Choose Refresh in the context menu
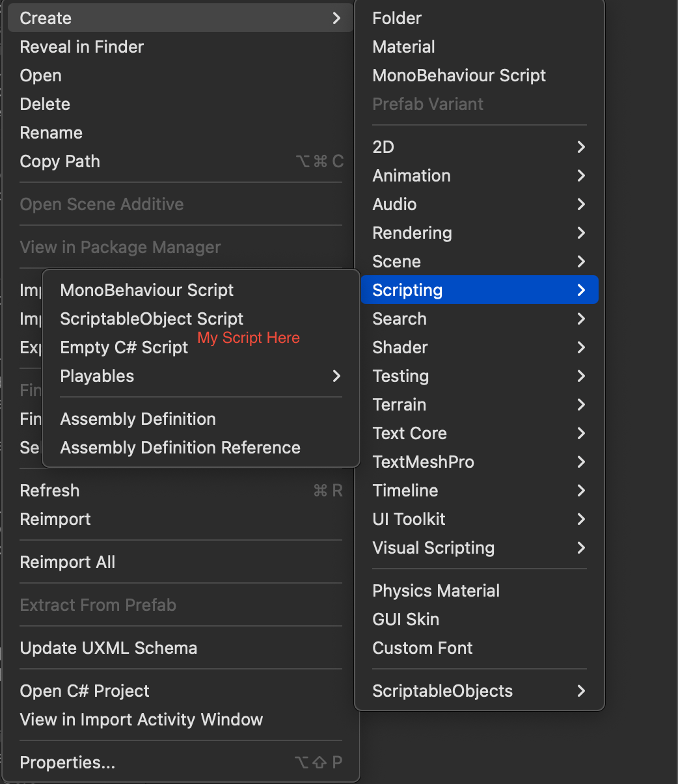 180,491
